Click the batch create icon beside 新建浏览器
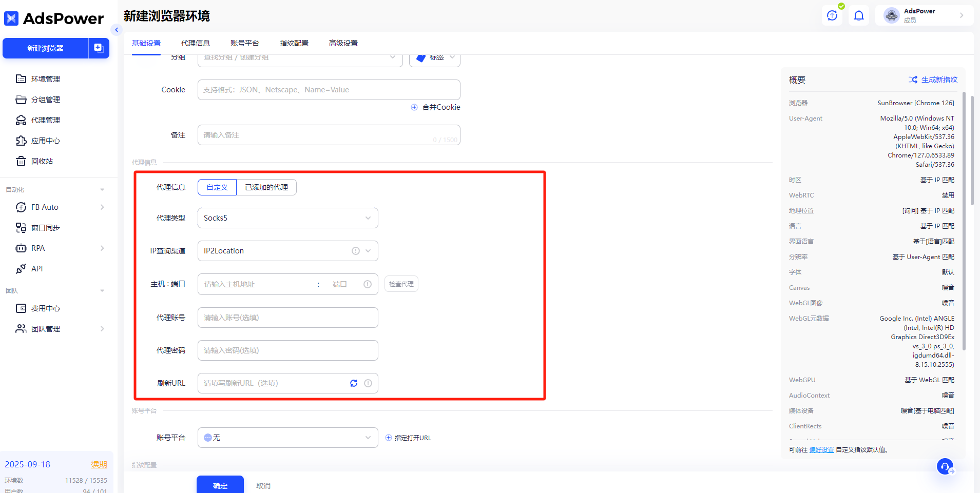The image size is (980, 493). click(99, 48)
